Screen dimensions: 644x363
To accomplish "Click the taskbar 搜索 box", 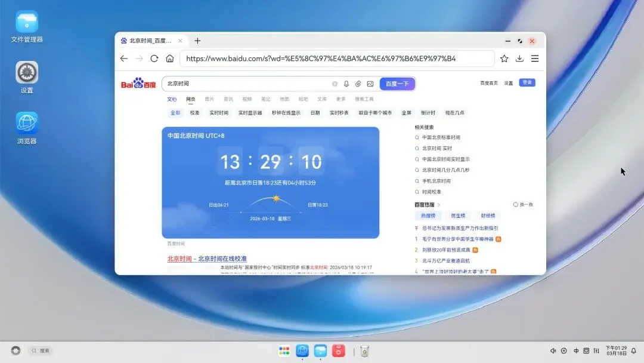I will coord(41,350).
